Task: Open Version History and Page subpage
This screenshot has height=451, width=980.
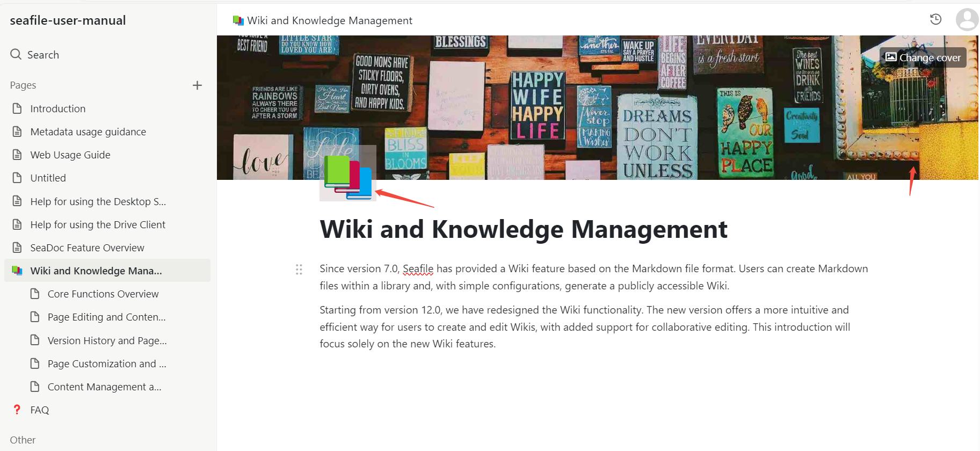Action: point(107,340)
